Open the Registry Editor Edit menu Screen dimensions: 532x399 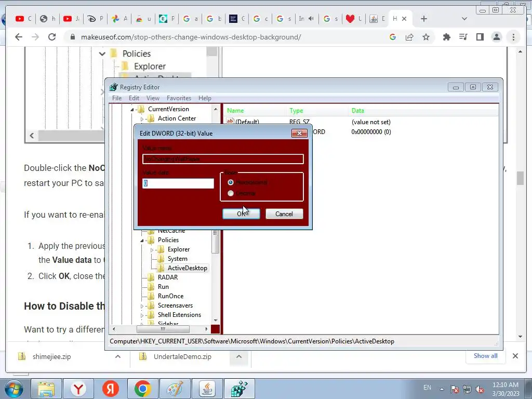coord(134,98)
